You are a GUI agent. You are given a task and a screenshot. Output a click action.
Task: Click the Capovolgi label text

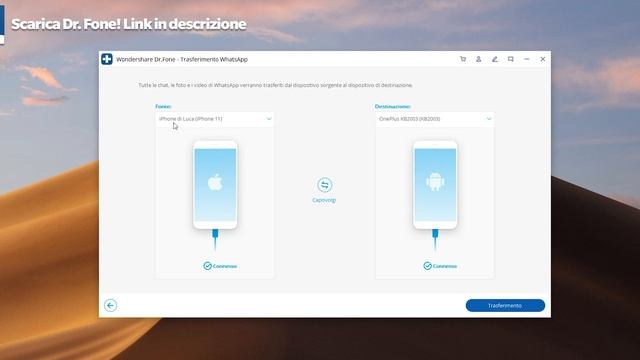point(324,200)
